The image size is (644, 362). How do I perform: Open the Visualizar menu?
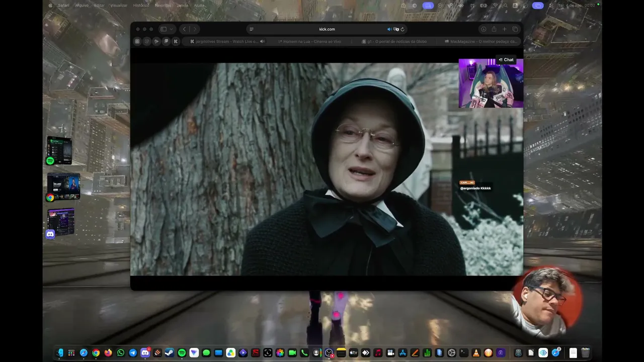click(x=119, y=6)
